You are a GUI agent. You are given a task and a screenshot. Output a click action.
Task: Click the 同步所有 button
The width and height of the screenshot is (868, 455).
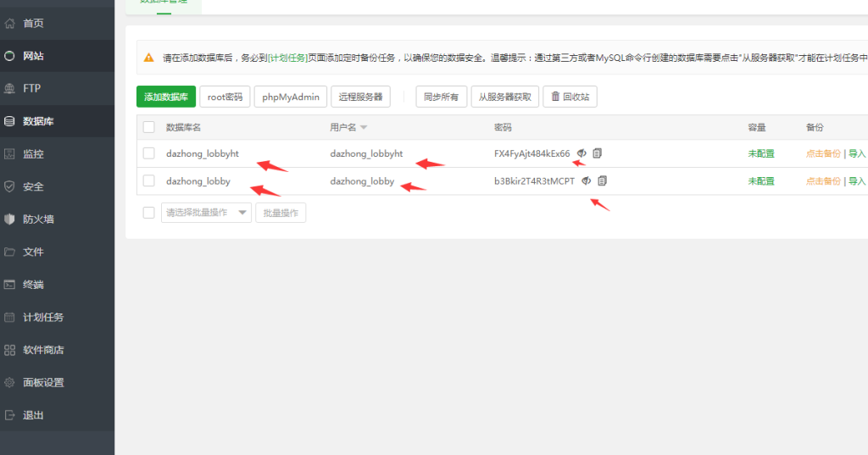pyautogui.click(x=441, y=97)
